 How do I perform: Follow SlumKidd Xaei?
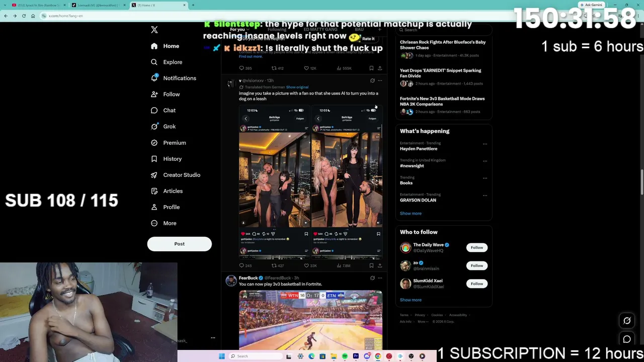coord(477,284)
